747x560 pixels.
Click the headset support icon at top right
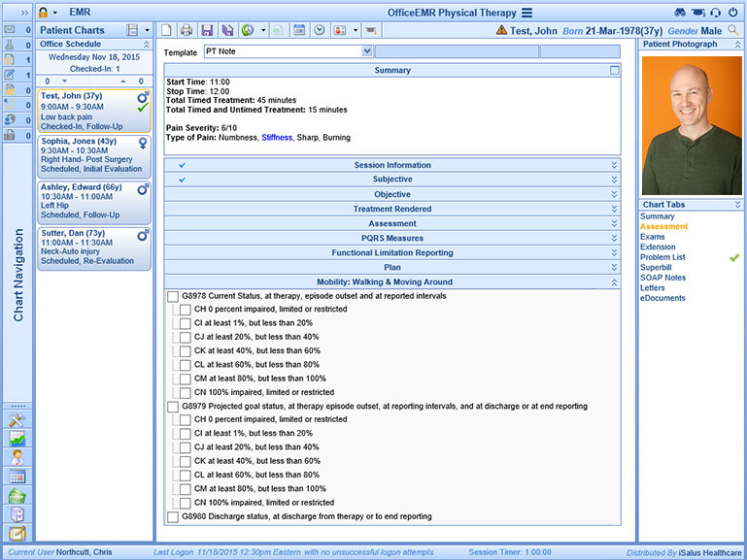pos(715,13)
